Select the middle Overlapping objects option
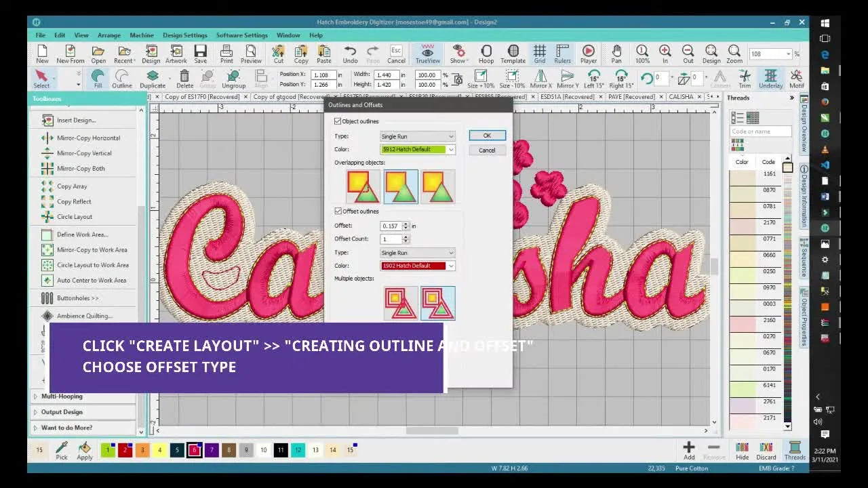868x488 pixels. point(400,186)
